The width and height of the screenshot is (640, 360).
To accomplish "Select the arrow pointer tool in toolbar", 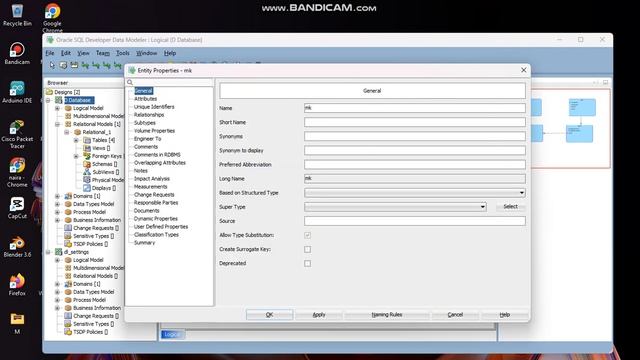I will coord(52,65).
